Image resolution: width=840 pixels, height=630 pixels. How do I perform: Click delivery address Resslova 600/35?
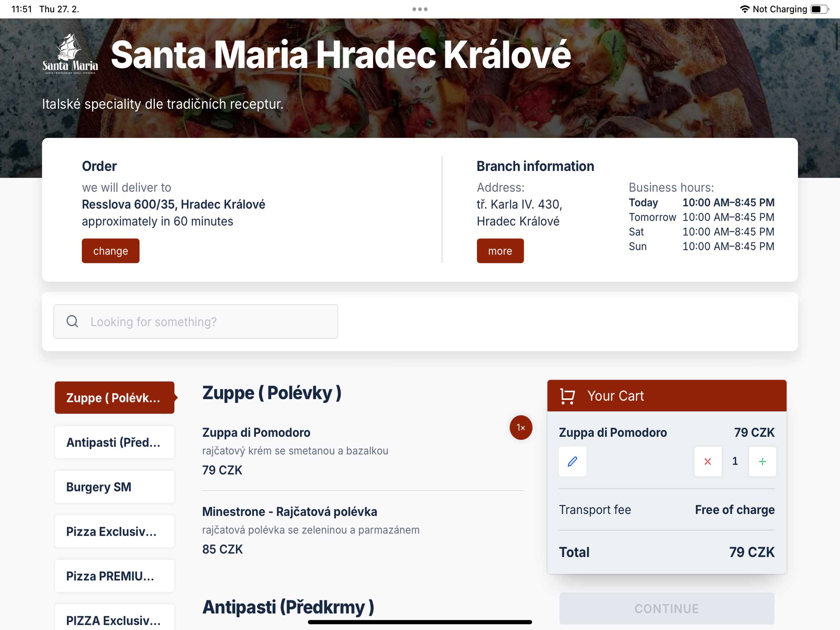[174, 204]
